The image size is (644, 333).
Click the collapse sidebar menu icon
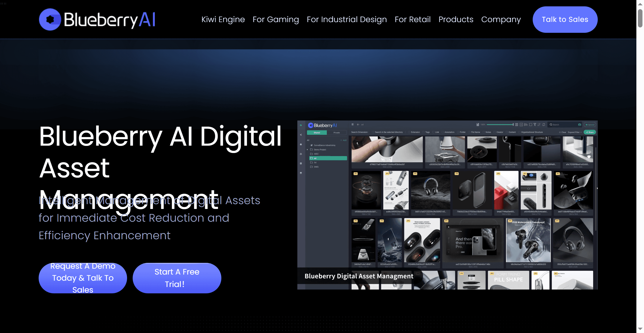click(x=352, y=125)
